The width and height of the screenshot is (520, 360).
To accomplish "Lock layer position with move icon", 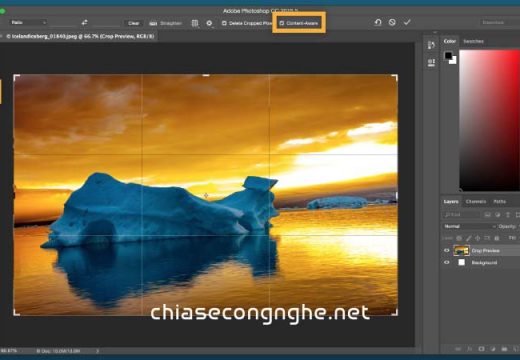I will (x=478, y=238).
